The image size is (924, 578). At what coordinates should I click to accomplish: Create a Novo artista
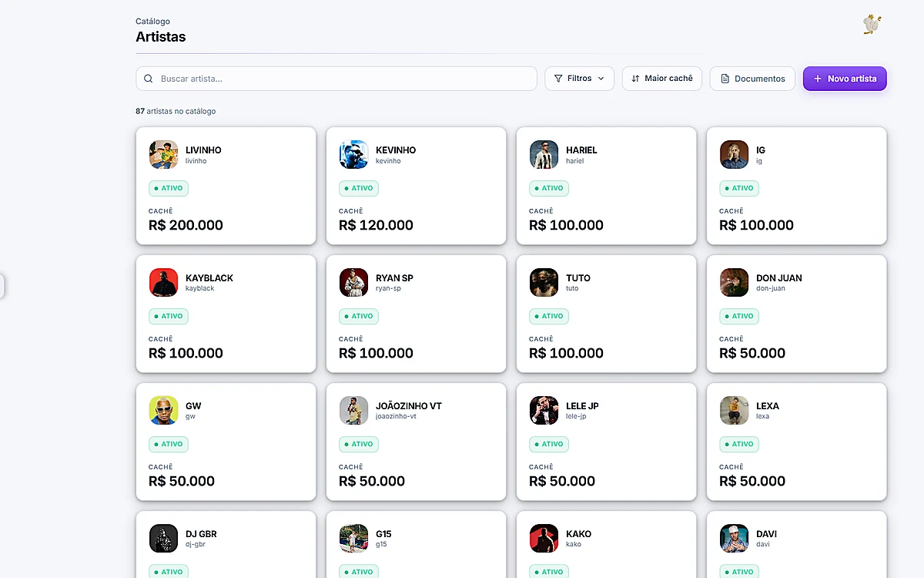(x=845, y=79)
